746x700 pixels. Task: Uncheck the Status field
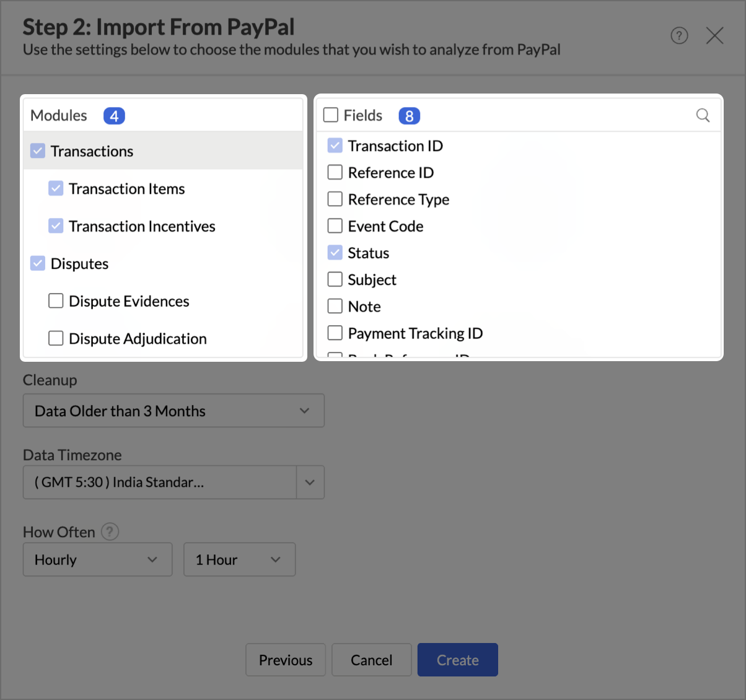(335, 253)
